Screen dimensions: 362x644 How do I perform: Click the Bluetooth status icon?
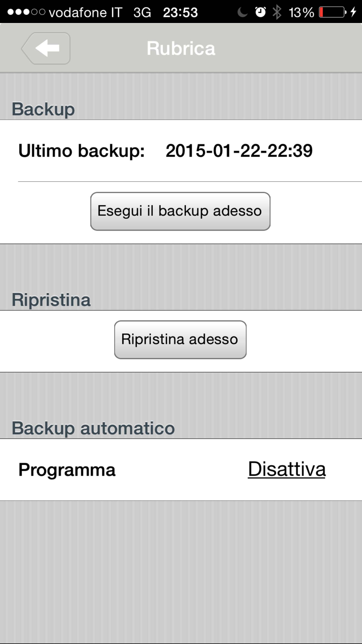coord(277,12)
